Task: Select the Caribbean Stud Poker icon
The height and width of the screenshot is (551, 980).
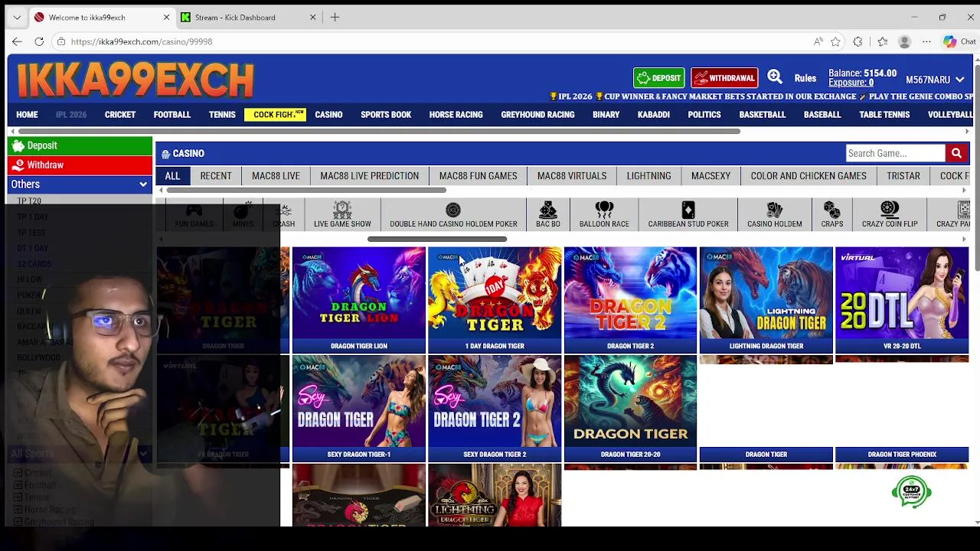Action: pyautogui.click(x=688, y=214)
